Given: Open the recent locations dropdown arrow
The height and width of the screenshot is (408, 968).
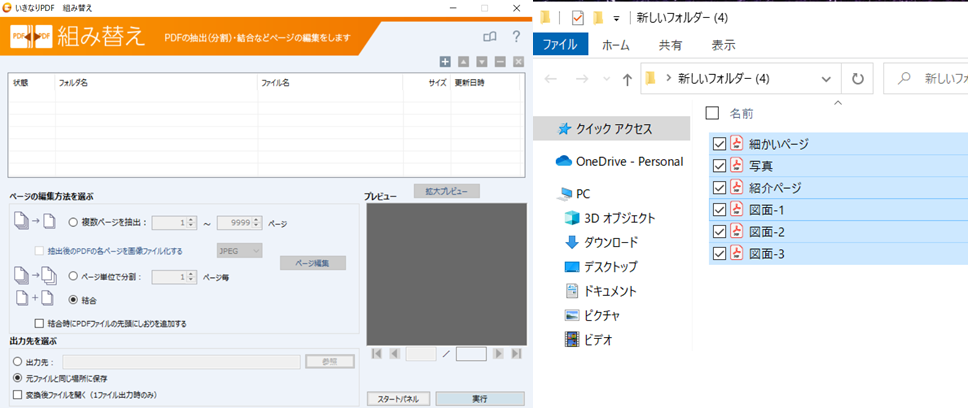Looking at the screenshot, I should [606, 78].
